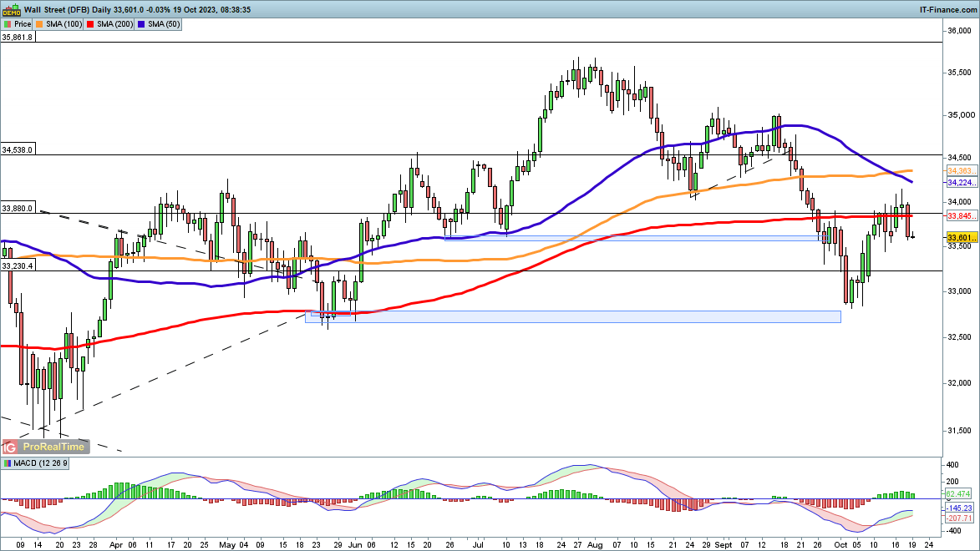Click the 35,861.8 horizontal line label
Image resolution: width=980 pixels, height=551 pixels.
coord(18,38)
